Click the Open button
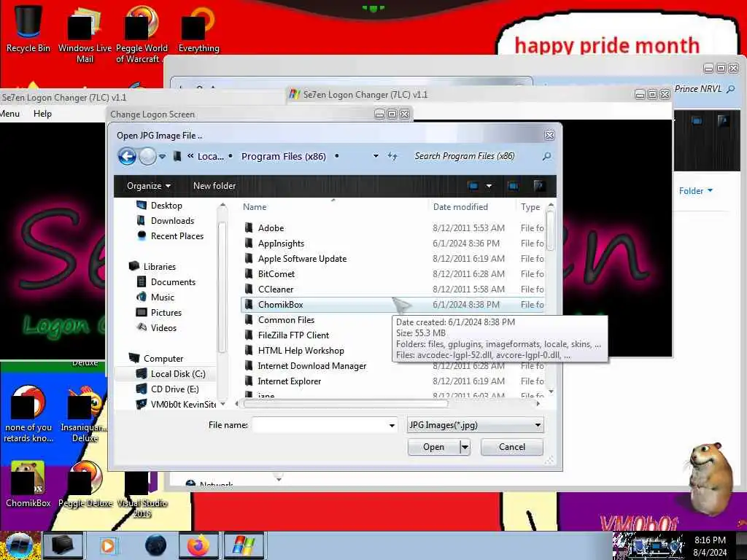 pos(433,447)
